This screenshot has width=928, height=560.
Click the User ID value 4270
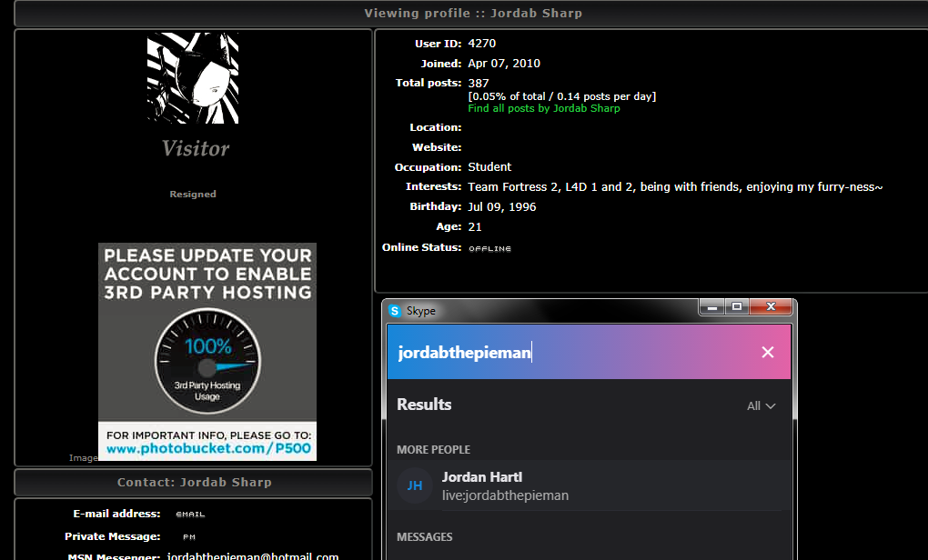tap(482, 43)
